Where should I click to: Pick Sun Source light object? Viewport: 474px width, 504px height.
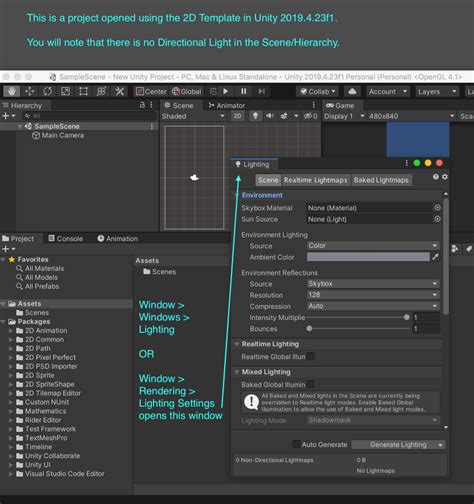point(437,219)
